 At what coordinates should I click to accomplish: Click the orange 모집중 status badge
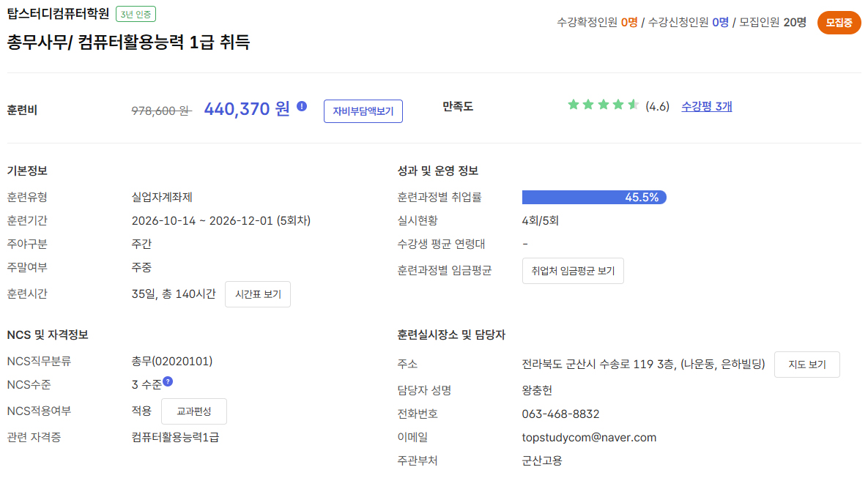(x=839, y=23)
